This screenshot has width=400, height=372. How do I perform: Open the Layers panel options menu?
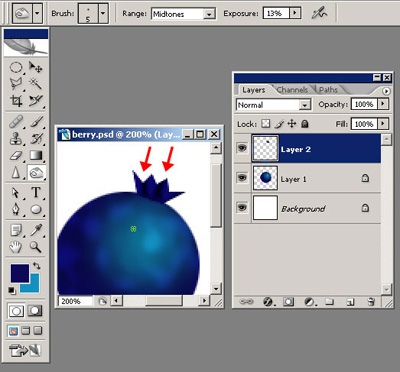(386, 91)
